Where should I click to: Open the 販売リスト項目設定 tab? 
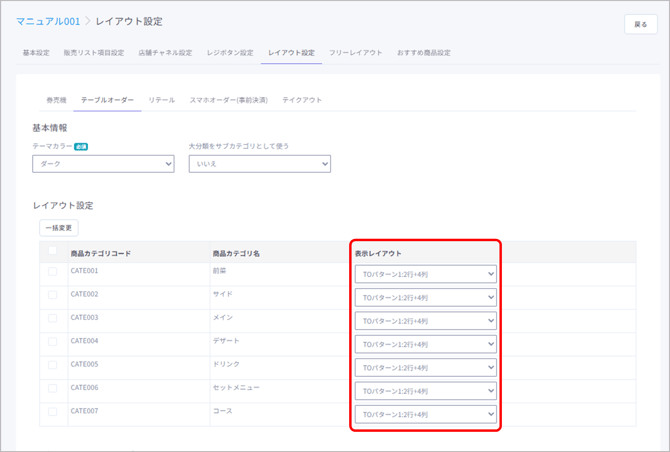[x=93, y=52]
